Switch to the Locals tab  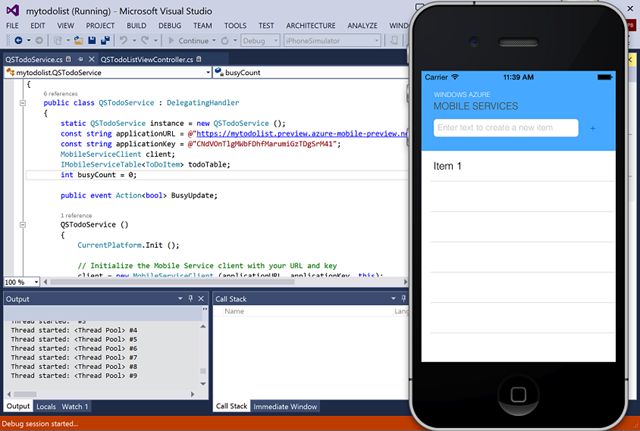click(x=46, y=407)
